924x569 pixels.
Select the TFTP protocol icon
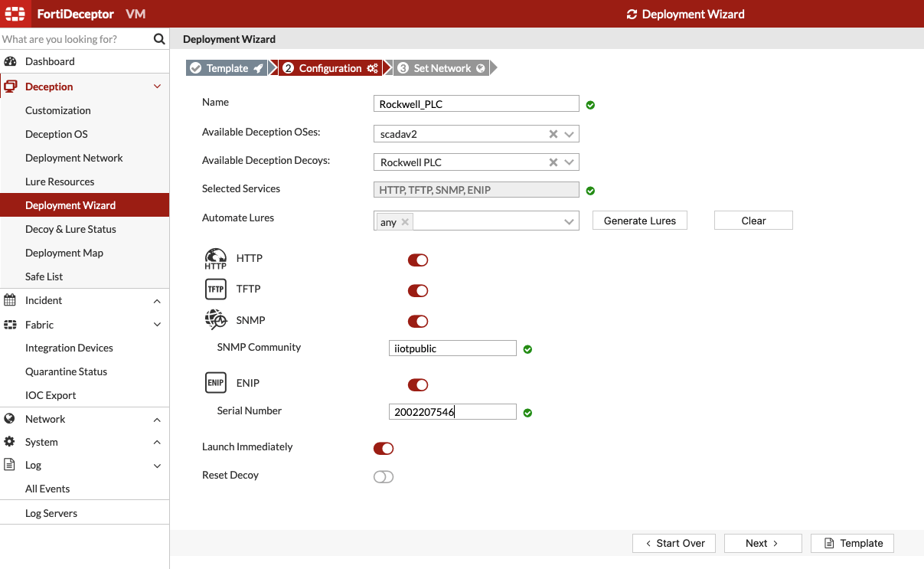coord(215,289)
